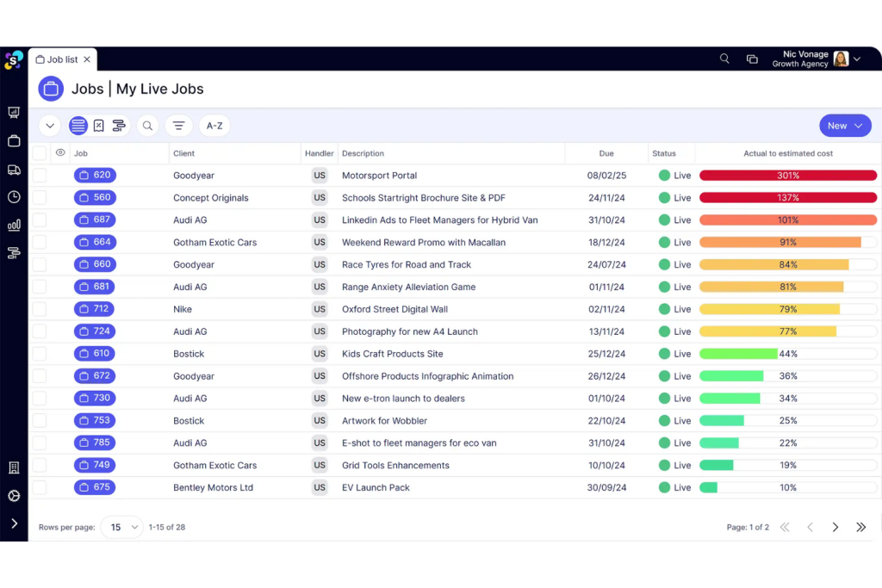This screenshot has width=882, height=588.
Task: Click the A-Z sort button
Action: 214,126
